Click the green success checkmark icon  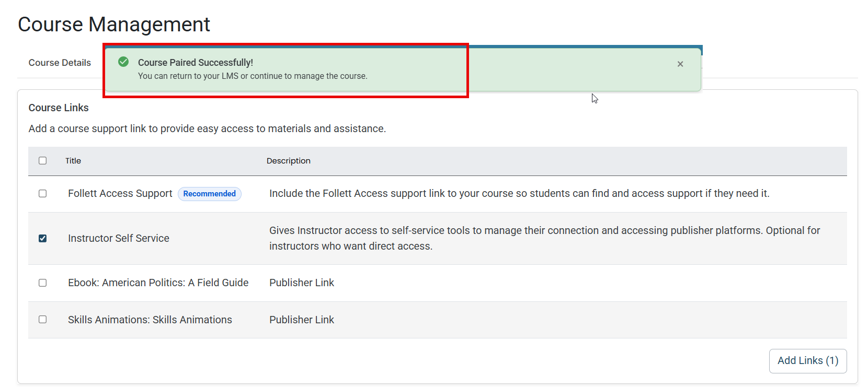pyautogui.click(x=123, y=62)
